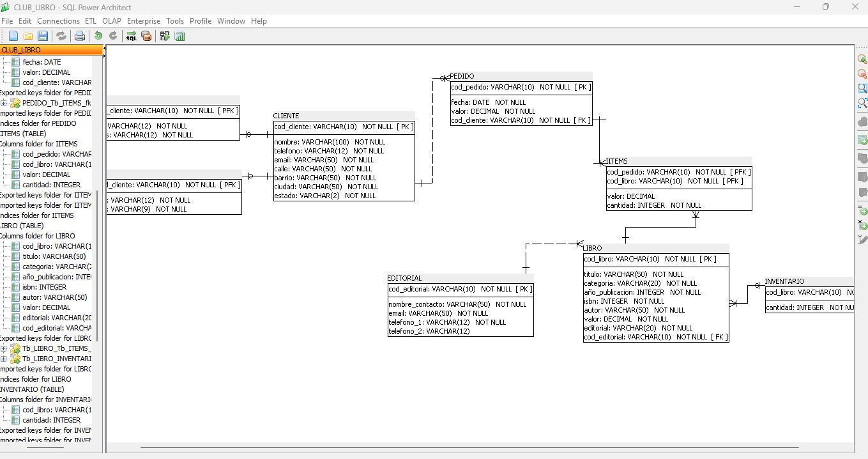Open the Help menu

click(259, 21)
